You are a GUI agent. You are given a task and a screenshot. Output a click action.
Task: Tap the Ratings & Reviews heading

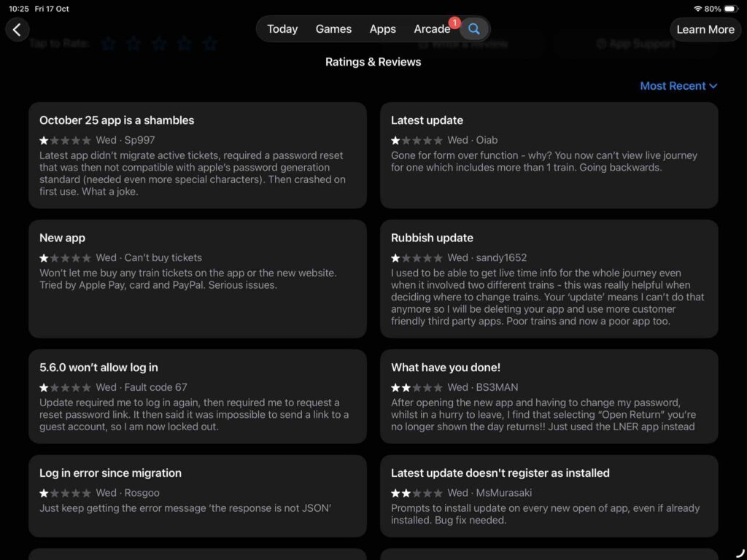coord(373,62)
